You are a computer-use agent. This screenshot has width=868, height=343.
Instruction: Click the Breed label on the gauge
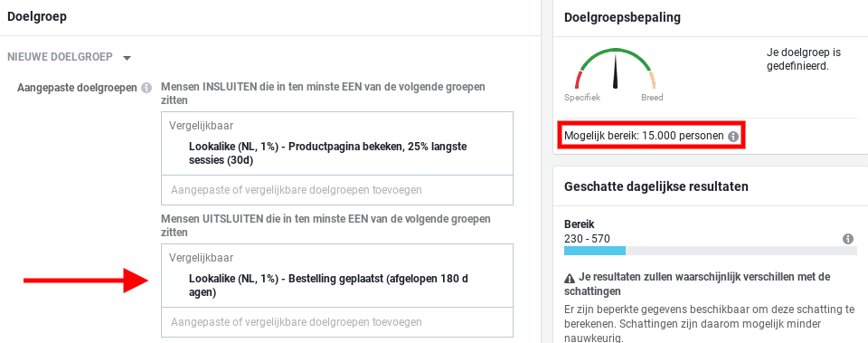click(652, 98)
